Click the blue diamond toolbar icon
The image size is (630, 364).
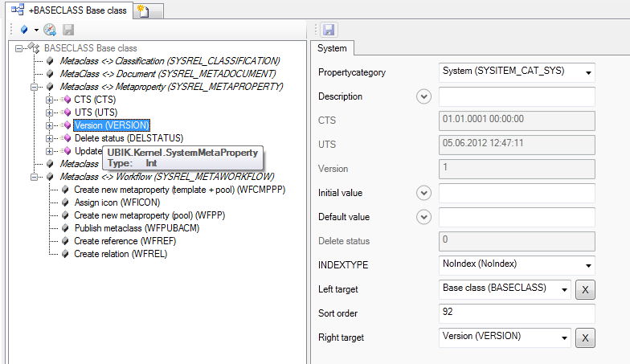pos(24,30)
